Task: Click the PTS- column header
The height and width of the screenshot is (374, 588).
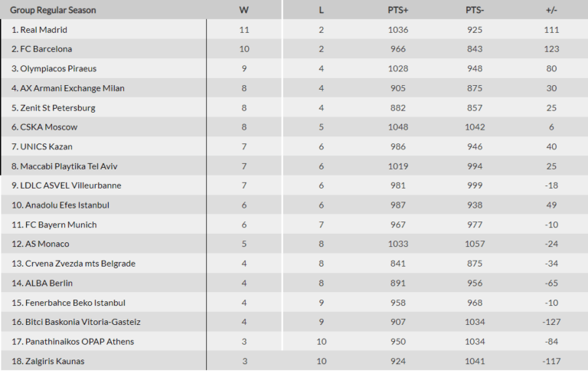Action: (475, 10)
